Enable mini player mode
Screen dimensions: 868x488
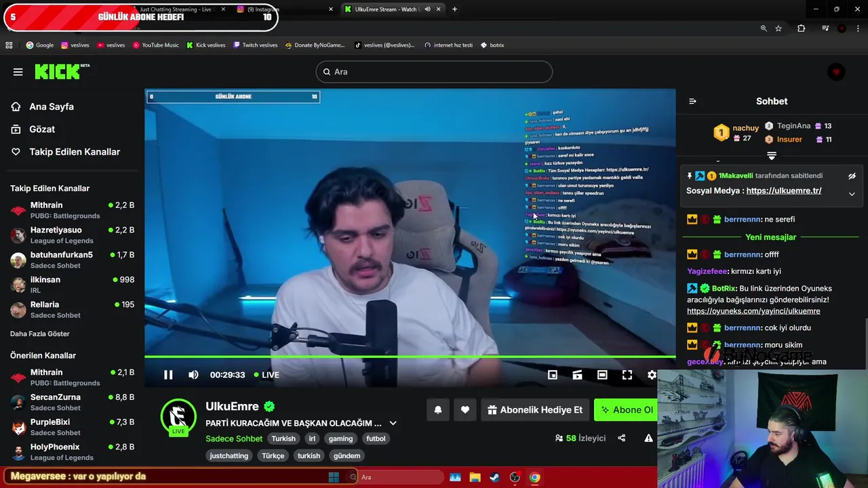[x=553, y=375]
